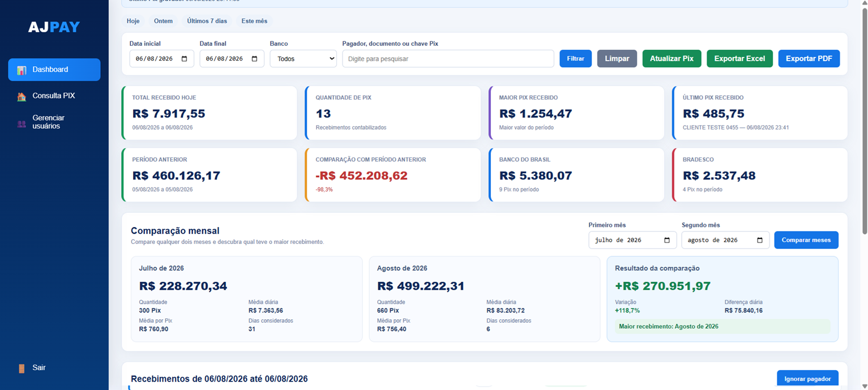Click the Atualizar Pix button
Screen dimensions: 868x390
click(x=672, y=59)
